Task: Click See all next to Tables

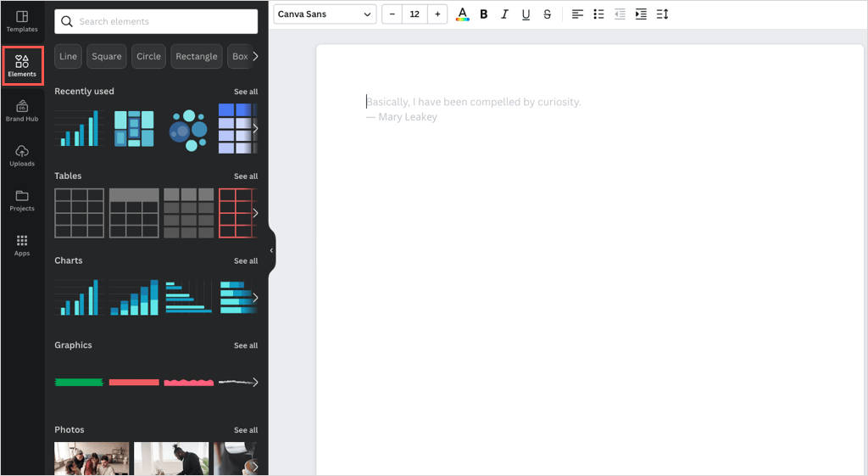Action: pyautogui.click(x=246, y=176)
